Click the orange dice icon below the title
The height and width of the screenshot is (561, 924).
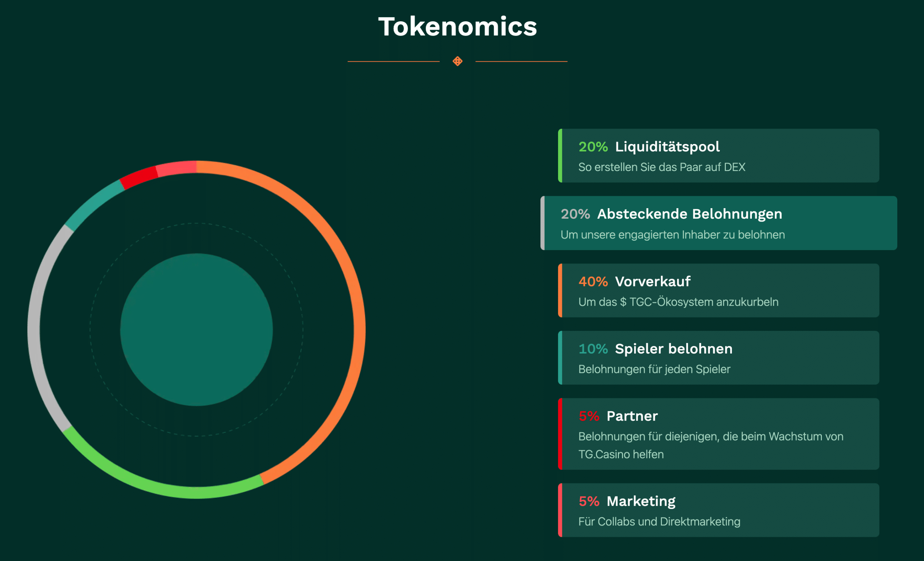point(458,61)
